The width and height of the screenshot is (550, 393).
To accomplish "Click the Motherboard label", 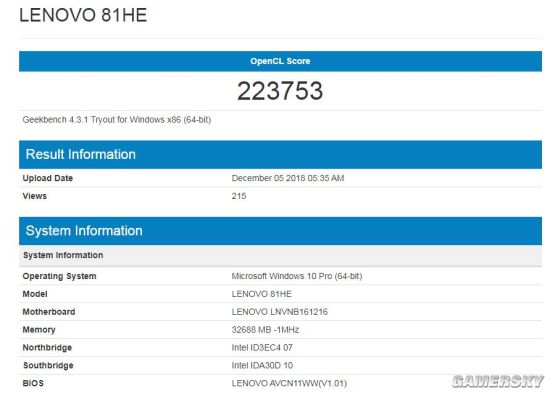I will 49,312.
